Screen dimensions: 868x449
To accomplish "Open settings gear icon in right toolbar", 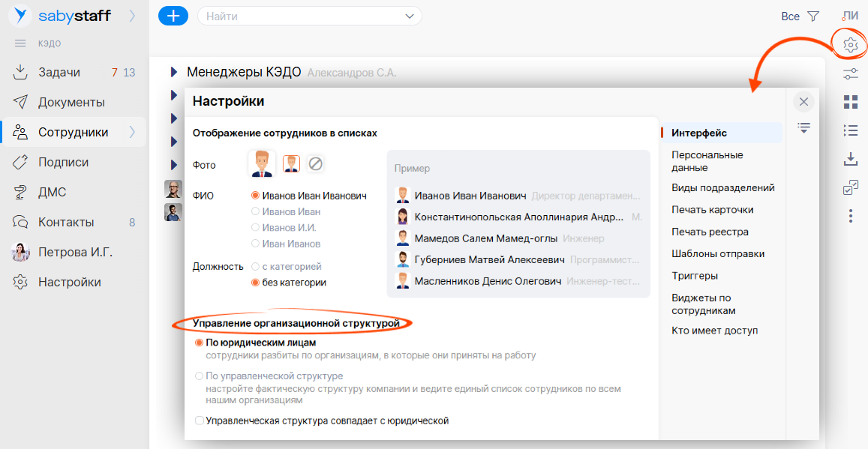I will 850,45.
